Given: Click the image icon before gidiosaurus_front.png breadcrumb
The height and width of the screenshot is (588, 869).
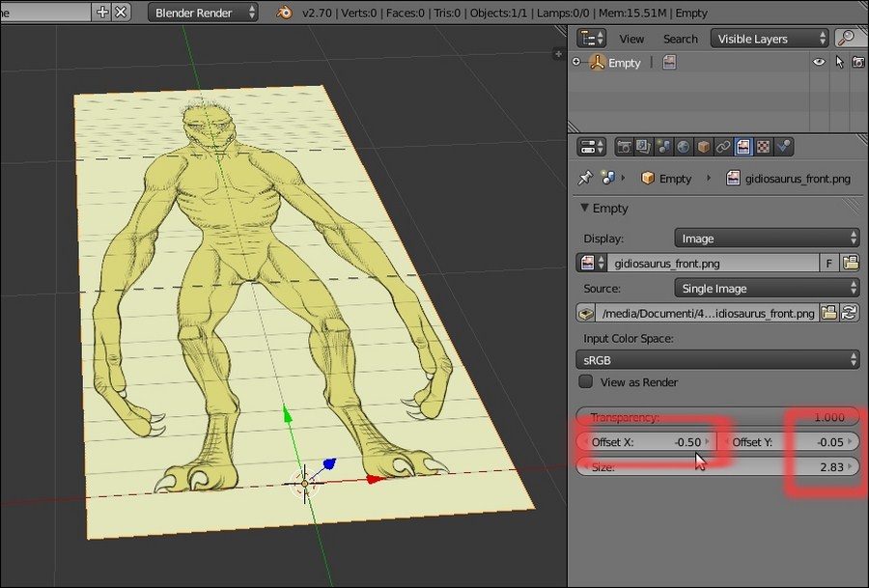Looking at the screenshot, I should pos(733,178).
